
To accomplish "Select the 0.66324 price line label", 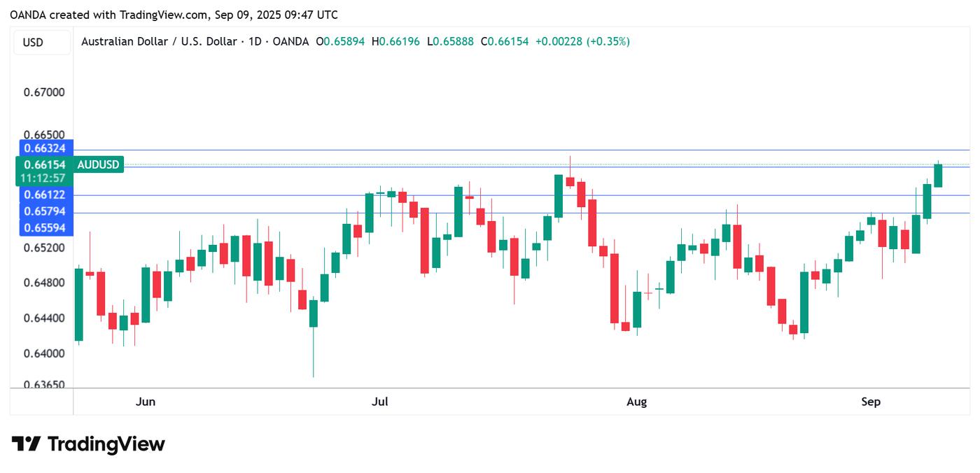I will [44, 148].
